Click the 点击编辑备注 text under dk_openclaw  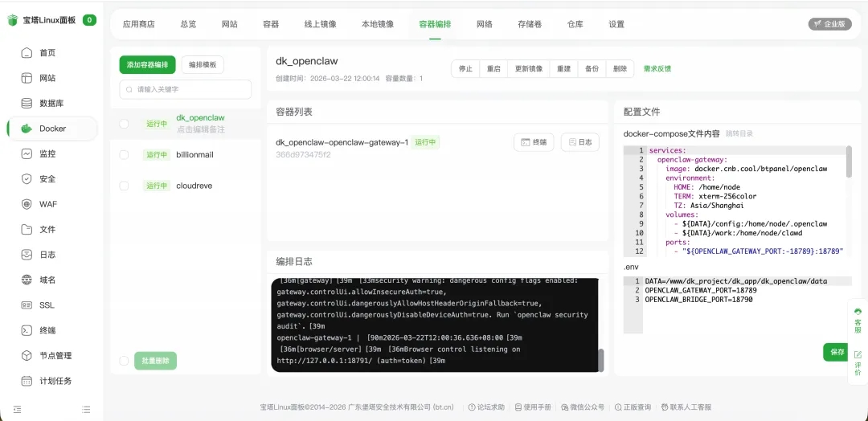coord(200,130)
